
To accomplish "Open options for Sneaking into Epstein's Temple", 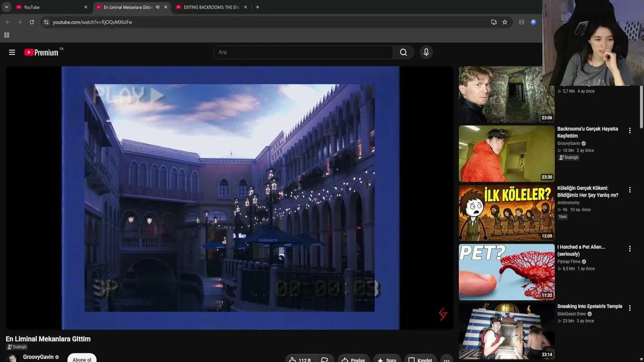I will coord(629,308).
